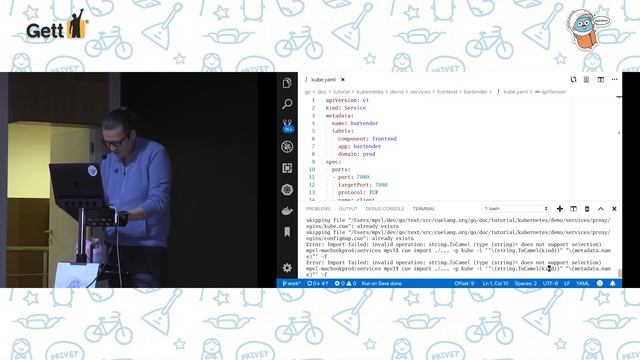Maximize panel with chevron-up icon
The image size is (640, 360).
(x=601, y=209)
